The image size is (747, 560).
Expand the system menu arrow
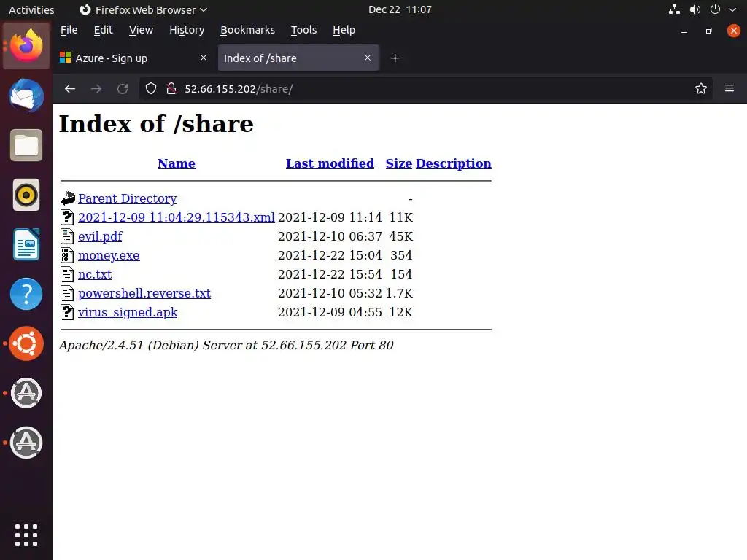[x=732, y=9]
